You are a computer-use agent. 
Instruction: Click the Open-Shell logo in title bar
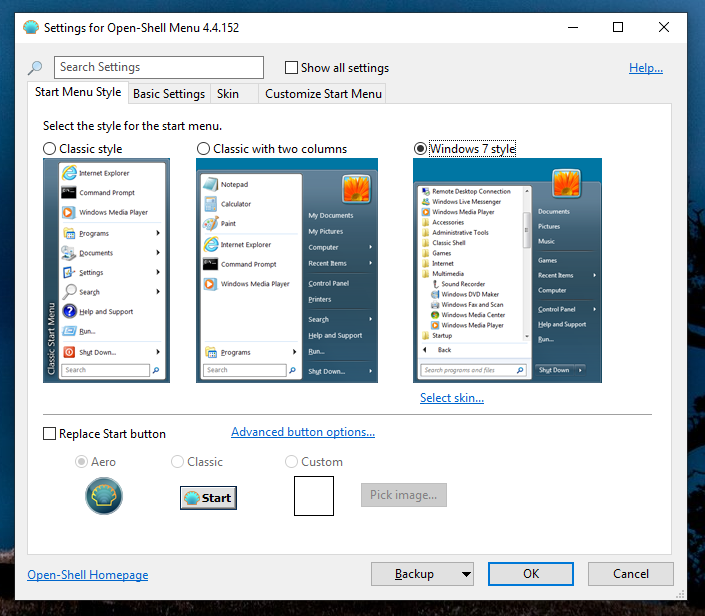[x=31, y=27]
